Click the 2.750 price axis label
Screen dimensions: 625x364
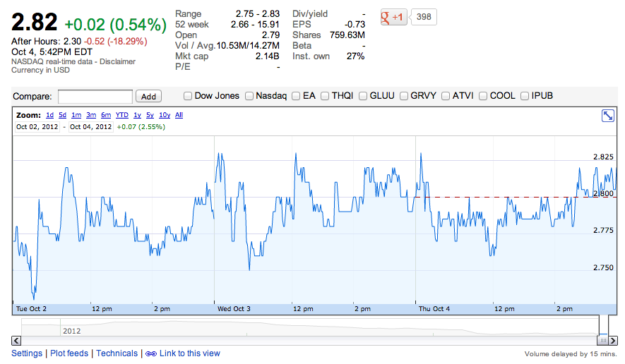pyautogui.click(x=603, y=267)
